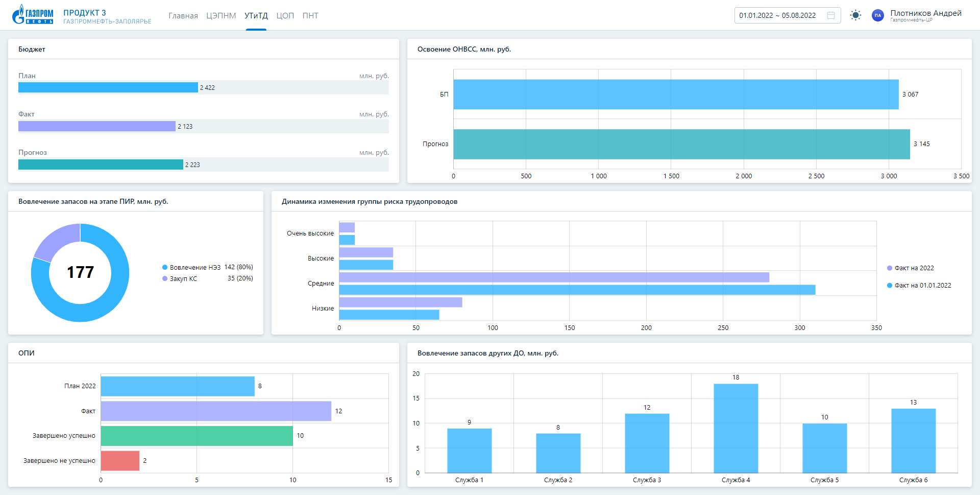Open the ПНТ tab
The image size is (980, 495).
click(x=310, y=16)
